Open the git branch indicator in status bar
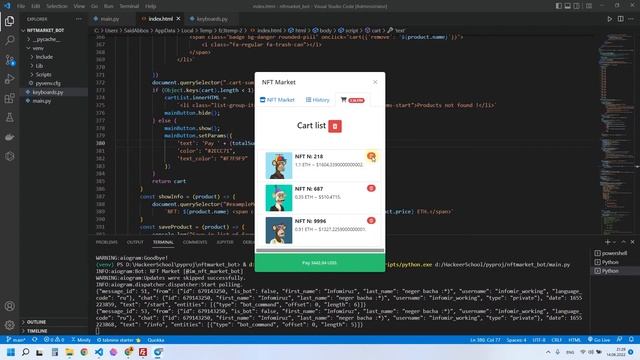Screen dimensions: 640x360 (x=16, y=340)
